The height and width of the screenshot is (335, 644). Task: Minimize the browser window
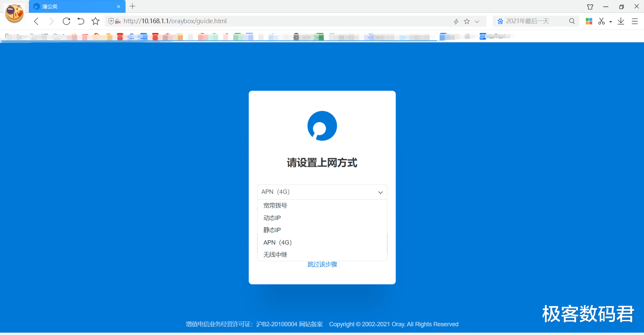(606, 7)
